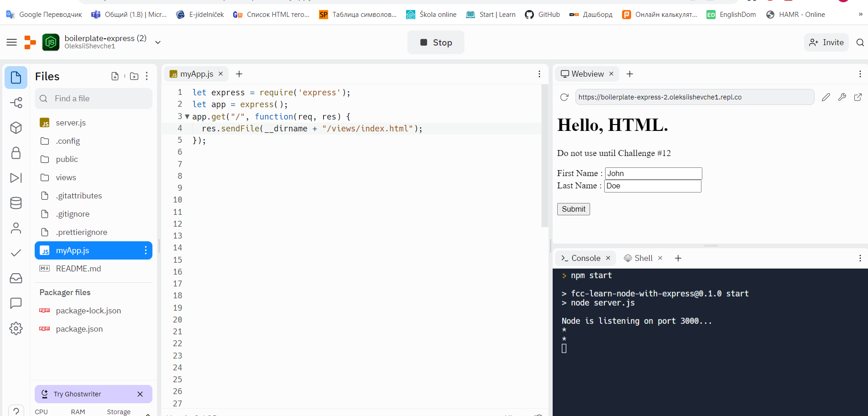Viewport: 868px width, 416px height.
Task: Click the Stop button
Action: (435, 42)
